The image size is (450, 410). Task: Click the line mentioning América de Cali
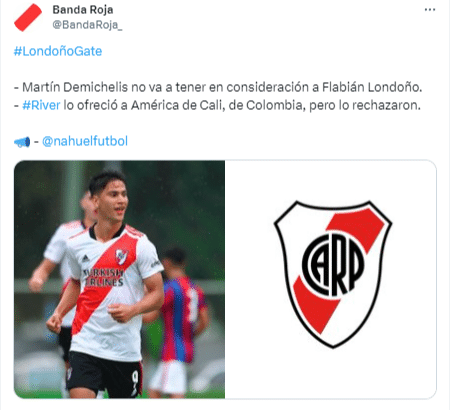(217, 105)
